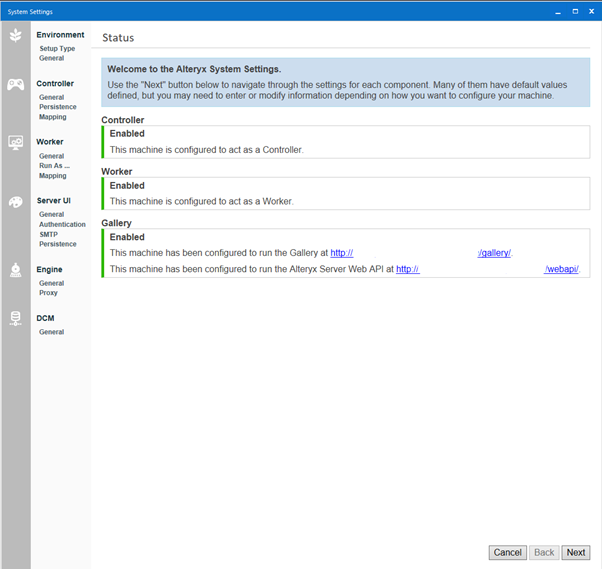This screenshot has width=602, height=569.
Task: Open the Engine section heading
Action: (49, 269)
